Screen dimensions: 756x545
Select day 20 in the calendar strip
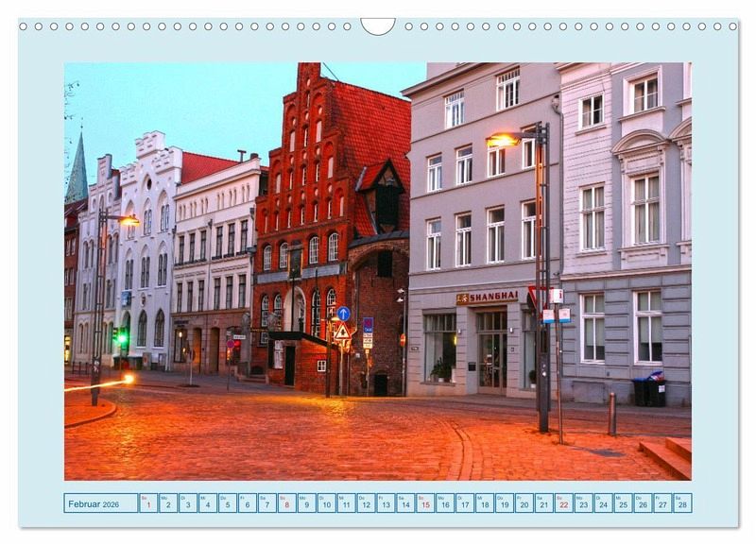click(x=524, y=502)
